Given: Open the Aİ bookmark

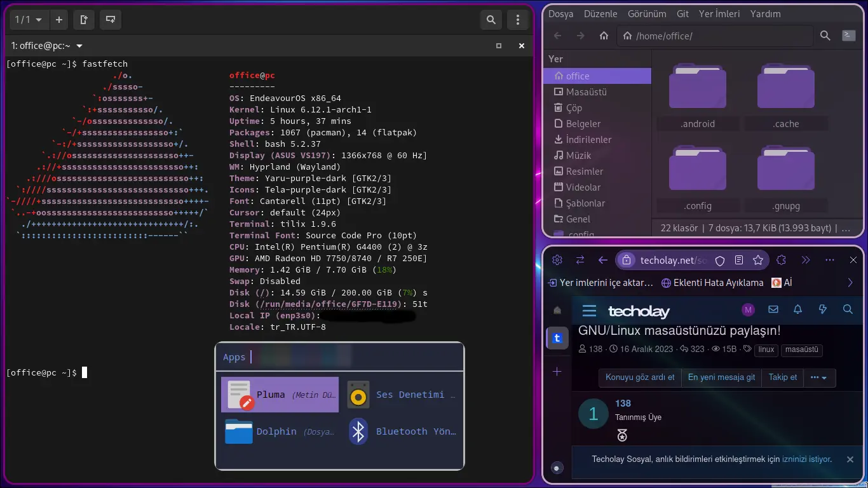Looking at the screenshot, I should [x=782, y=283].
